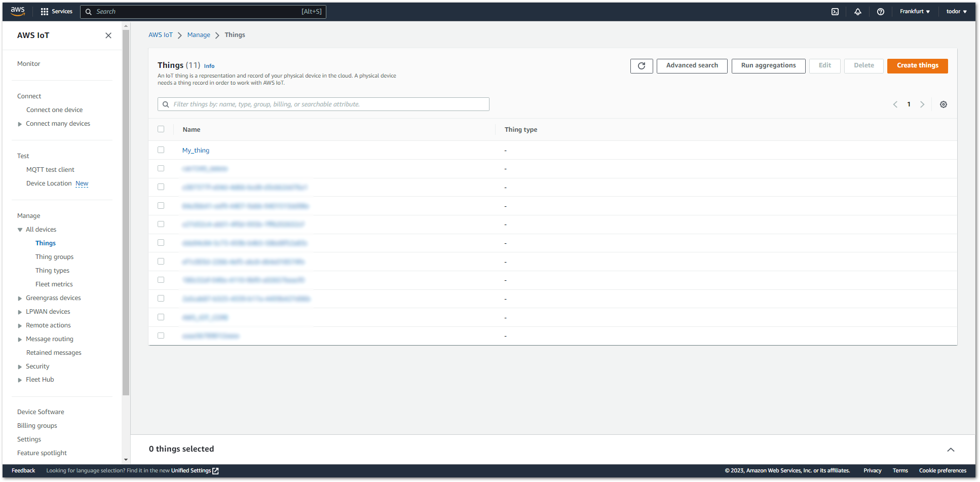Refresh the Things list

click(642, 66)
